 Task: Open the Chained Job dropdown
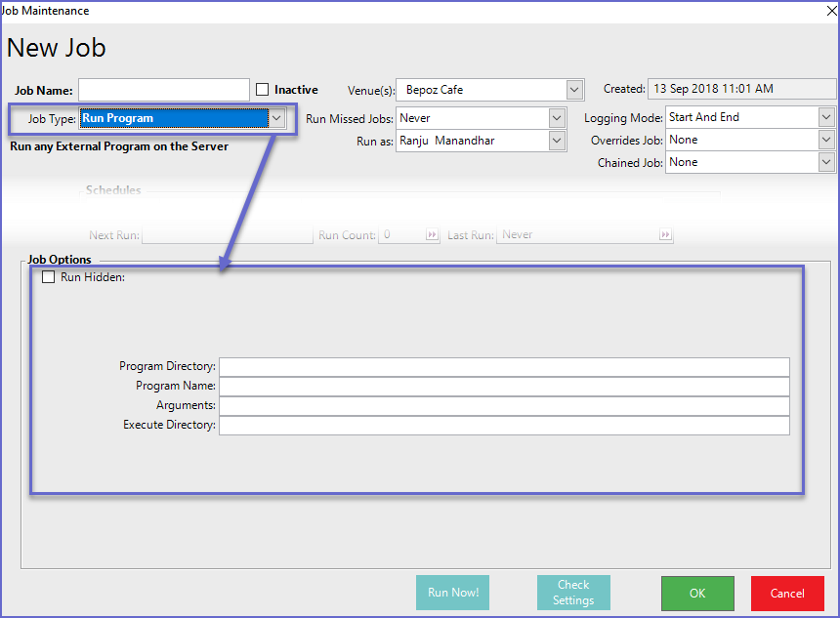(826, 162)
